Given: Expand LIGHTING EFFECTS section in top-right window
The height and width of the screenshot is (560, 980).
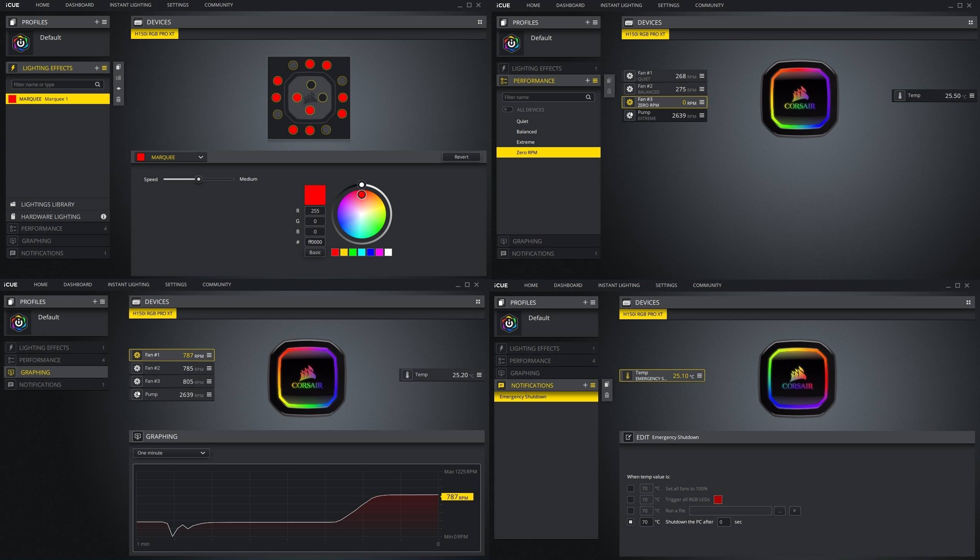Looking at the screenshot, I should pos(548,68).
